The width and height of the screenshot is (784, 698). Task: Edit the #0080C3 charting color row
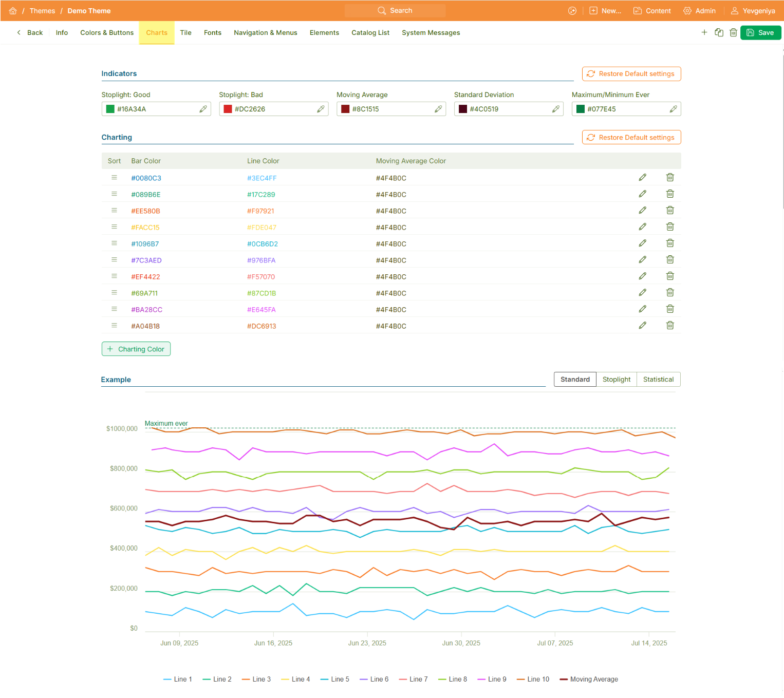tap(642, 178)
